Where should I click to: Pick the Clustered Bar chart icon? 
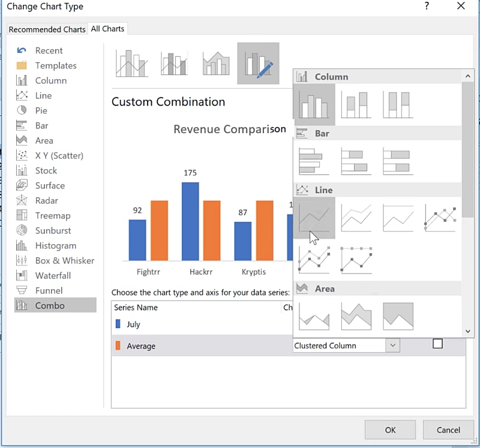tap(314, 161)
